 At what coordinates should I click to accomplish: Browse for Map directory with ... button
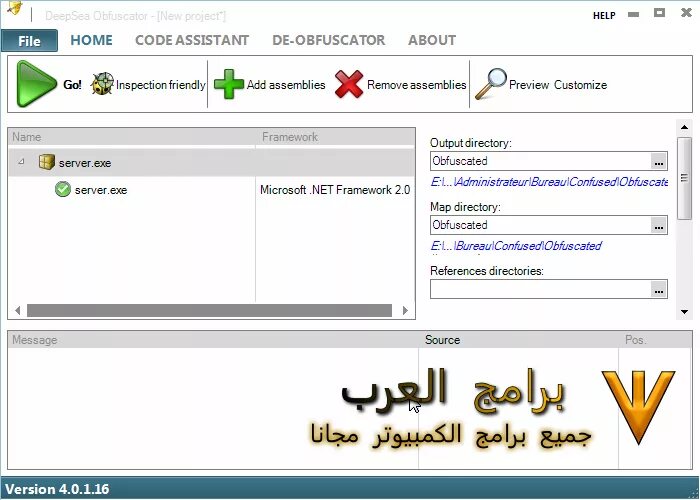[x=658, y=226]
